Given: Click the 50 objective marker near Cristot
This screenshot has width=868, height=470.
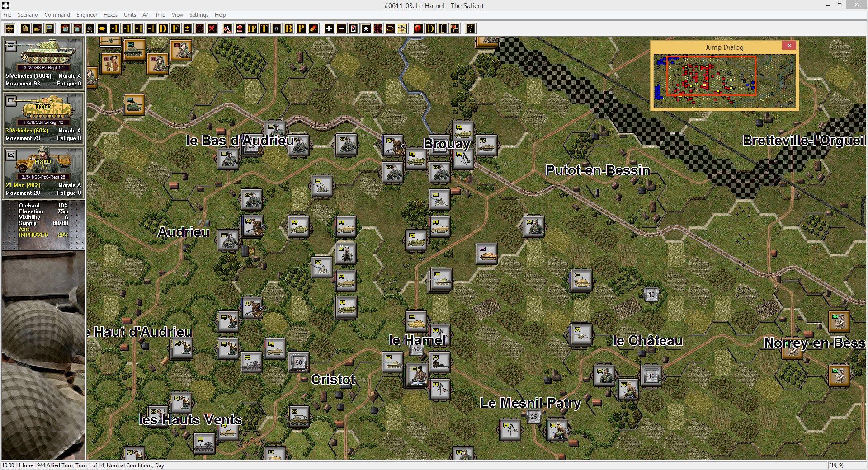Looking at the screenshot, I should coord(298,362).
